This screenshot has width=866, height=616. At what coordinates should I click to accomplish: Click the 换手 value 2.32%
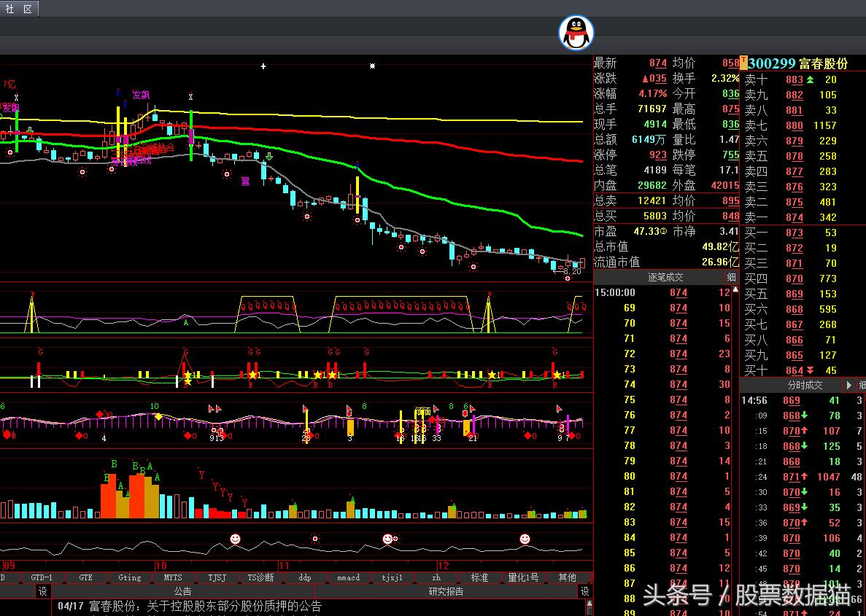(x=725, y=79)
